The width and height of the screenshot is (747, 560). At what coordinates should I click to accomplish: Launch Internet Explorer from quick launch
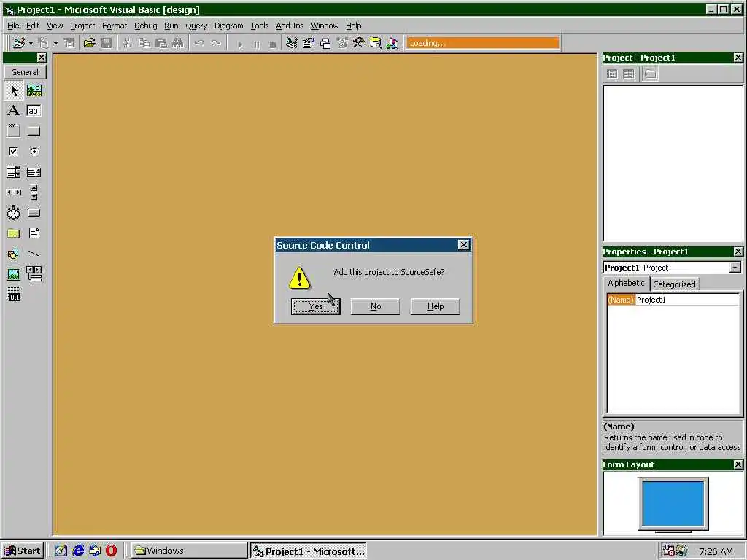(x=78, y=551)
